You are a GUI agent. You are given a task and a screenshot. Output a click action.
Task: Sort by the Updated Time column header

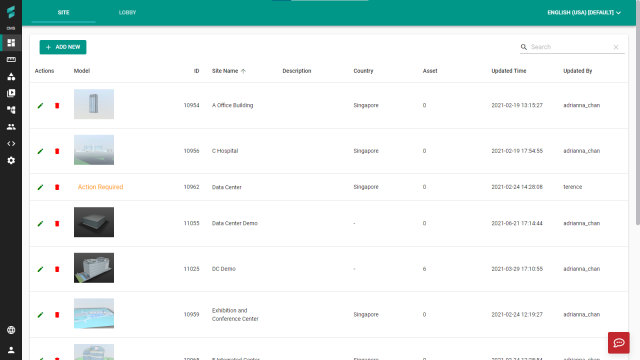pos(509,71)
